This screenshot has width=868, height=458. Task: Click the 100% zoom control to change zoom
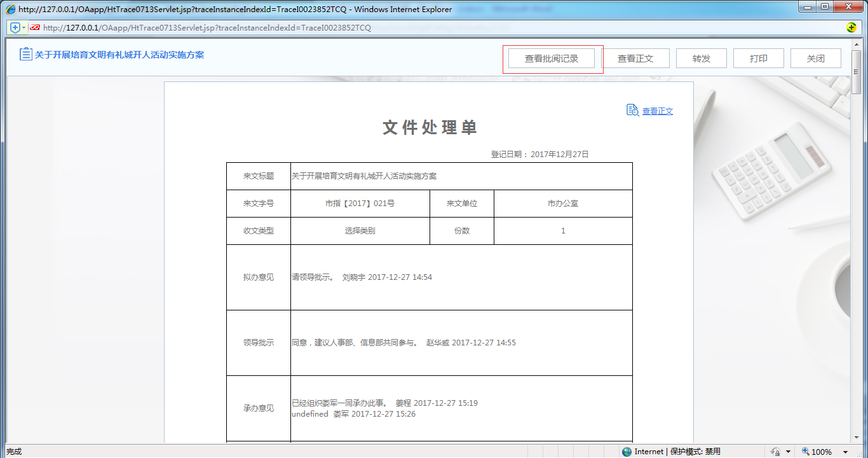tap(822, 451)
